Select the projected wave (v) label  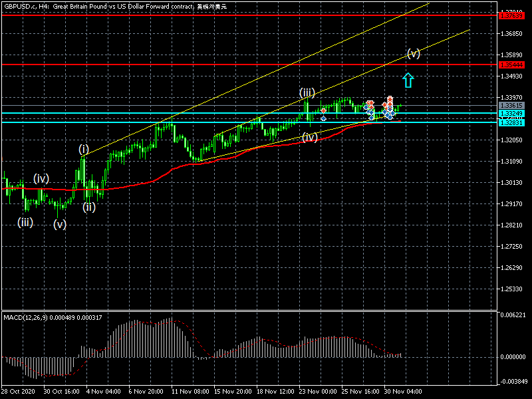(414, 54)
